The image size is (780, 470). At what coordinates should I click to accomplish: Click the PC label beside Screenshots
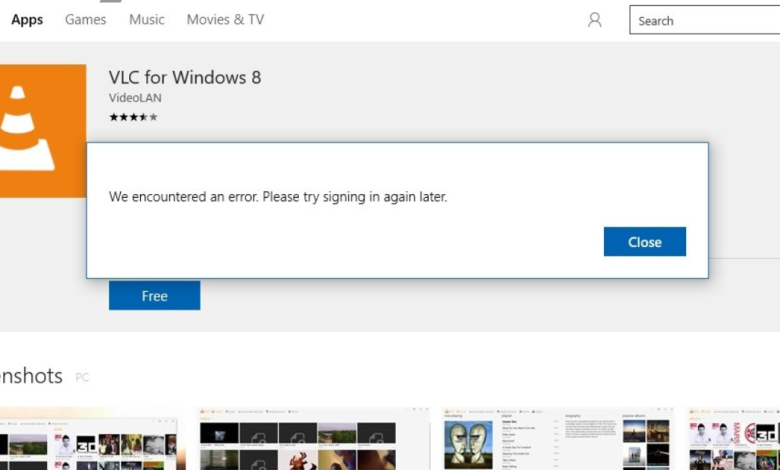tap(82, 377)
